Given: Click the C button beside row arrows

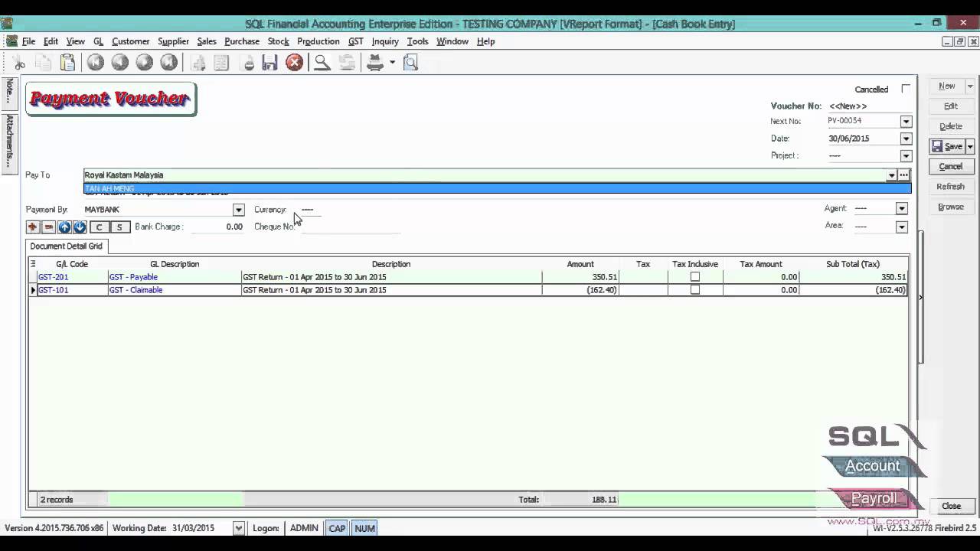Looking at the screenshot, I should (100, 227).
